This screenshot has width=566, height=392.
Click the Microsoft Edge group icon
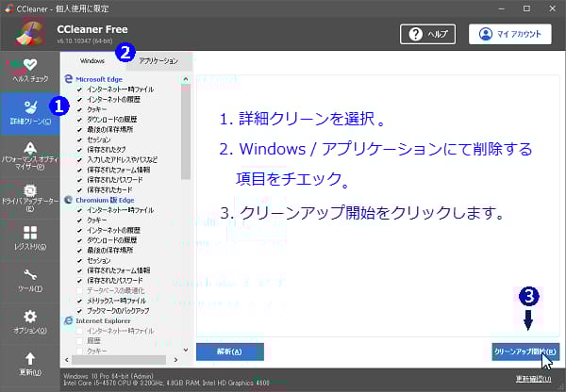(x=68, y=79)
